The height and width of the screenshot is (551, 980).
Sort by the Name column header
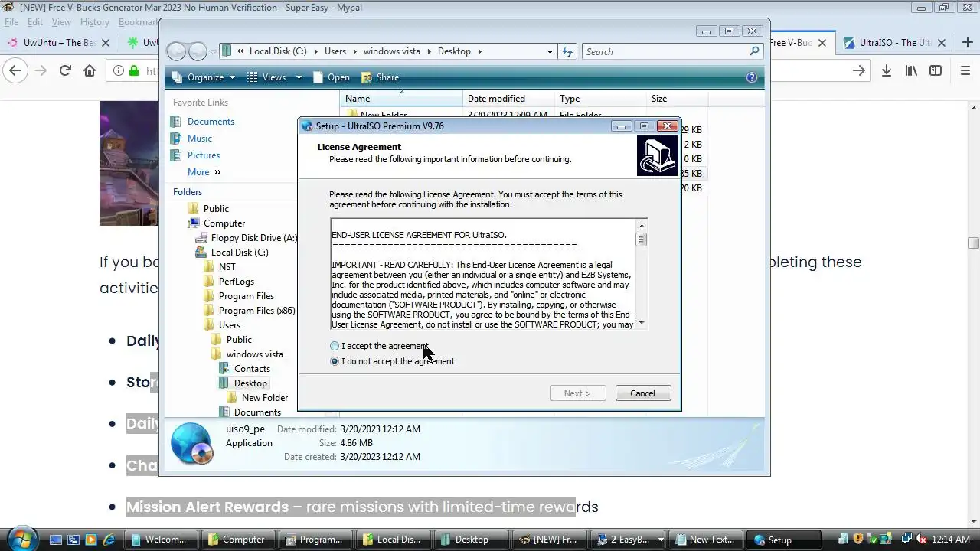401,99
